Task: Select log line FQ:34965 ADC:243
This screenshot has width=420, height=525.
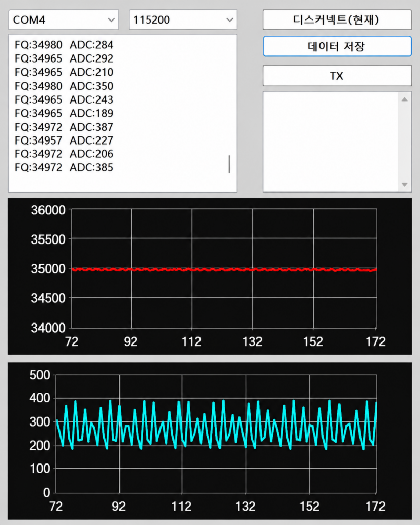Action: [x=64, y=100]
